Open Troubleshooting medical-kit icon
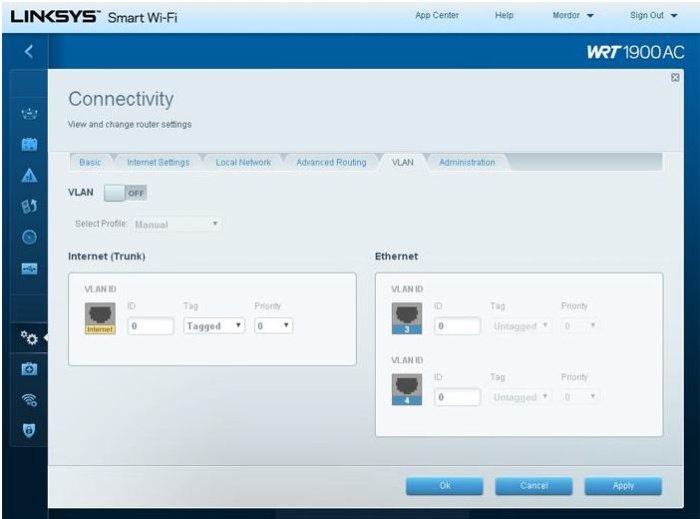This screenshot has height=519, width=700. click(29, 369)
